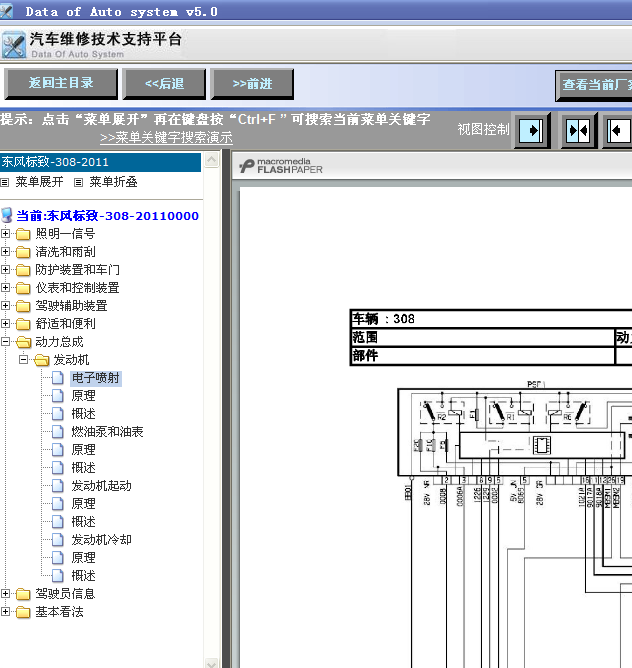Click the open 动力总成 folder icon

point(23,342)
